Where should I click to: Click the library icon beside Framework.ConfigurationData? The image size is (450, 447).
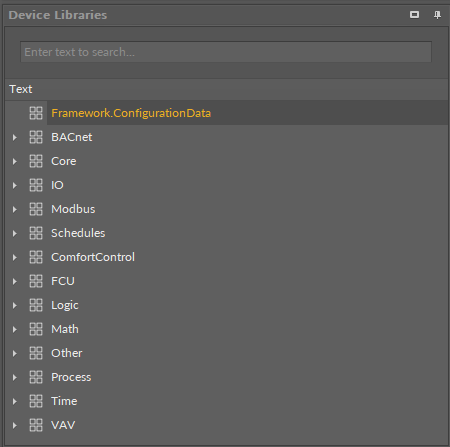(x=36, y=113)
